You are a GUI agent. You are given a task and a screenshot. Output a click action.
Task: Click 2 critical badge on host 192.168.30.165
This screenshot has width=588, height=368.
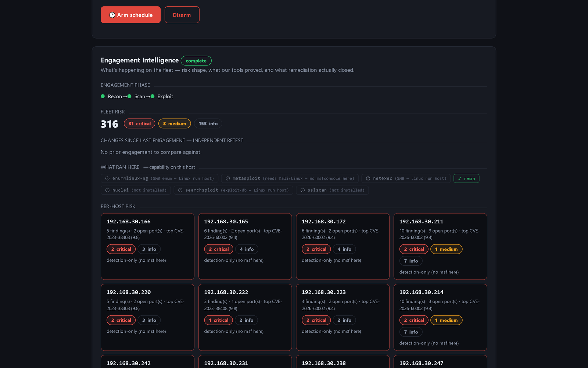point(219,249)
